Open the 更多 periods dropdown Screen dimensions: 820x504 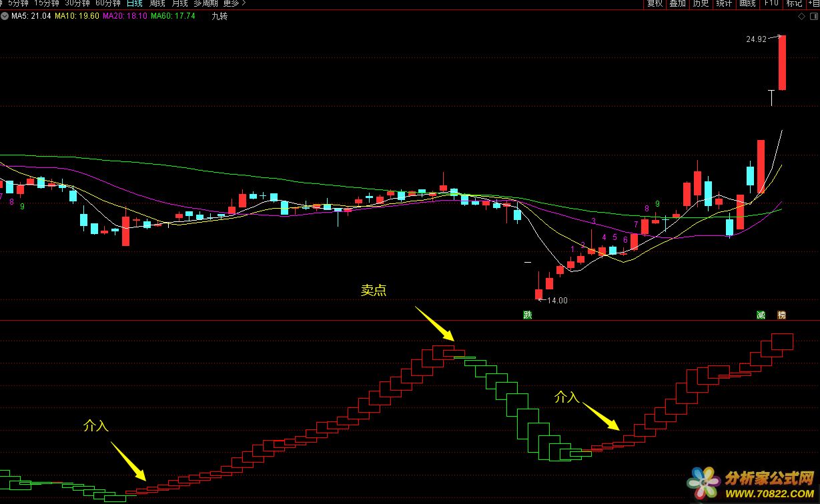[234, 3]
